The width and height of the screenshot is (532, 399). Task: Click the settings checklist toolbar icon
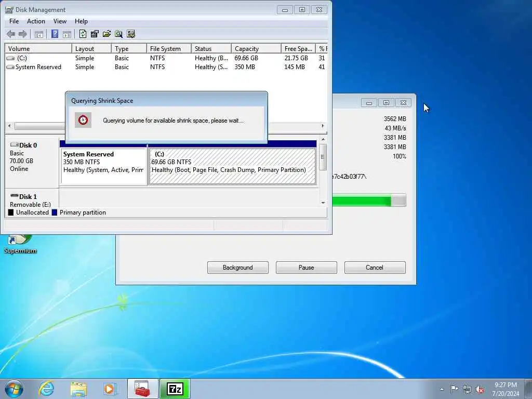pos(130,34)
